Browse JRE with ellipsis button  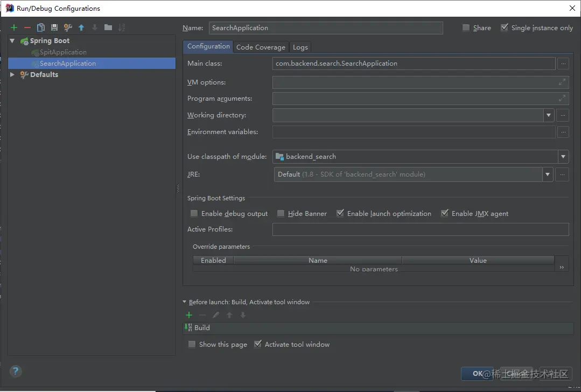coord(562,174)
